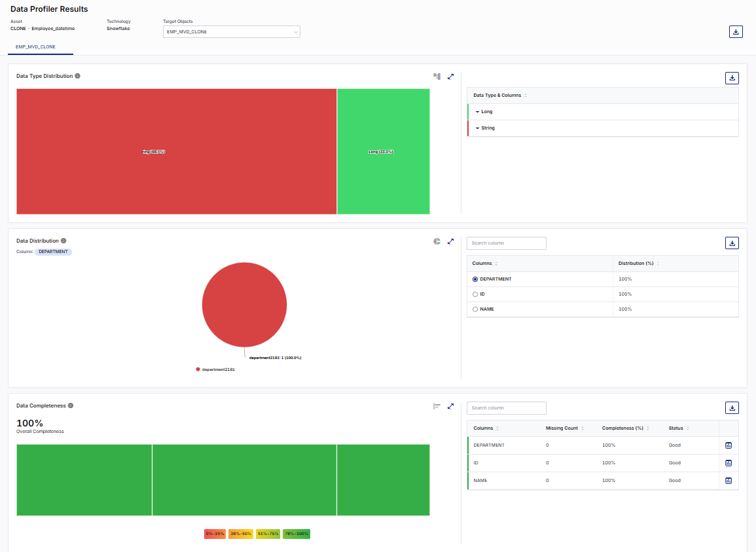Click the Snowflake technology label
This screenshot has width=756, height=552.
pyautogui.click(x=118, y=29)
